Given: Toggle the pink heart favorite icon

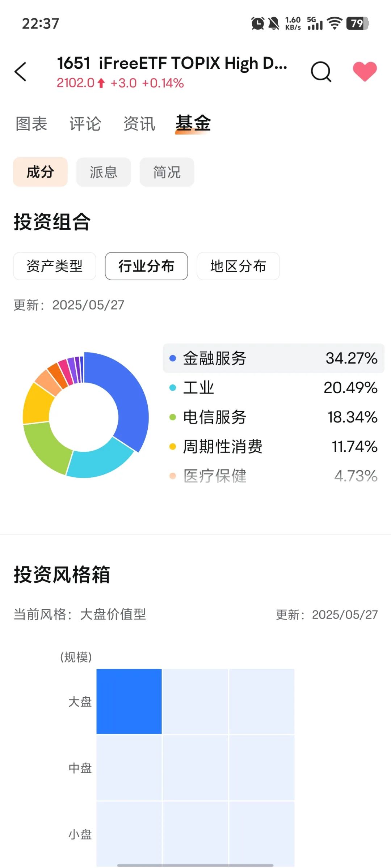Looking at the screenshot, I should [x=365, y=71].
